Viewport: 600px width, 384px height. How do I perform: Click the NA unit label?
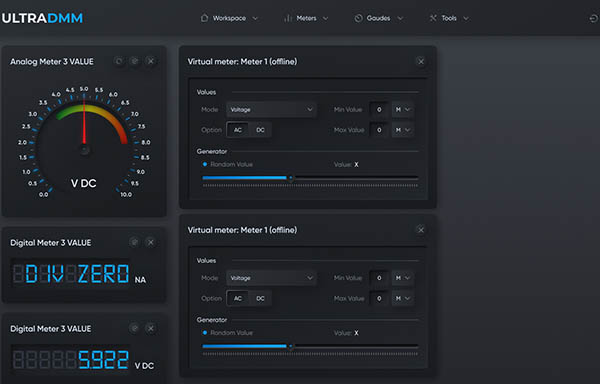pyautogui.click(x=140, y=280)
